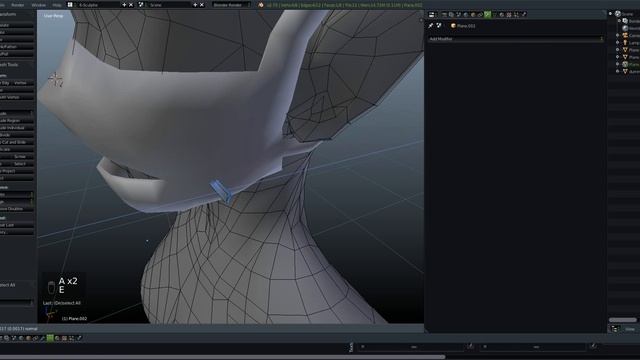Expand the highlighted Plane entry in outliner
Viewport: 640px width, 360px height.
click(618, 64)
